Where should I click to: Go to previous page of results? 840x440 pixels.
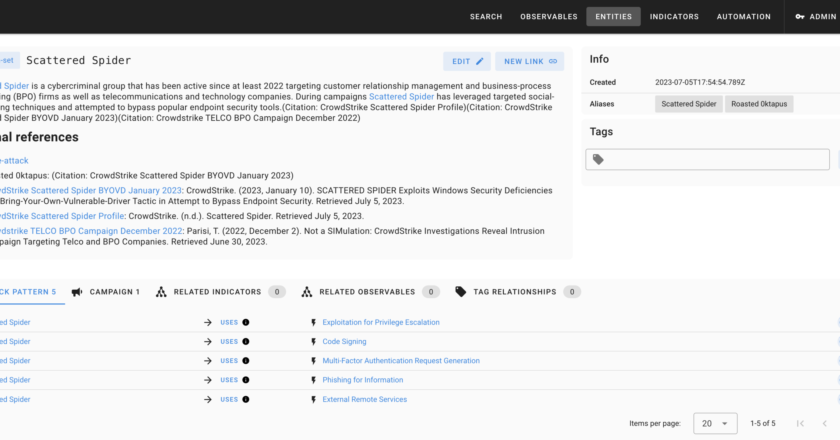[825, 423]
